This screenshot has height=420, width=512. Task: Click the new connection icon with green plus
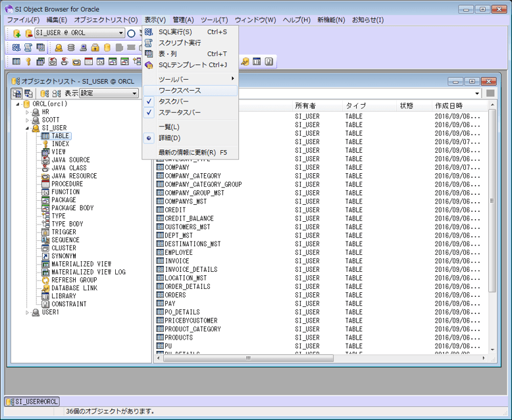(17, 33)
